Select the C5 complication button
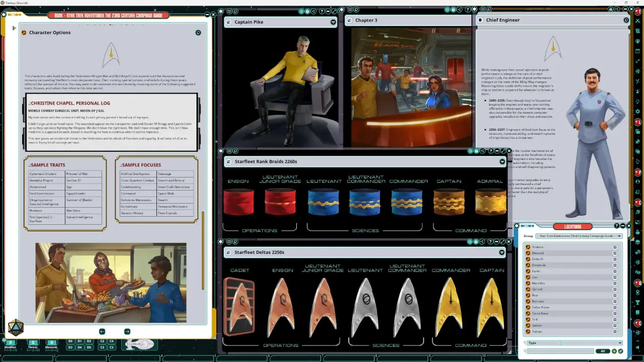 (x=112, y=347)
